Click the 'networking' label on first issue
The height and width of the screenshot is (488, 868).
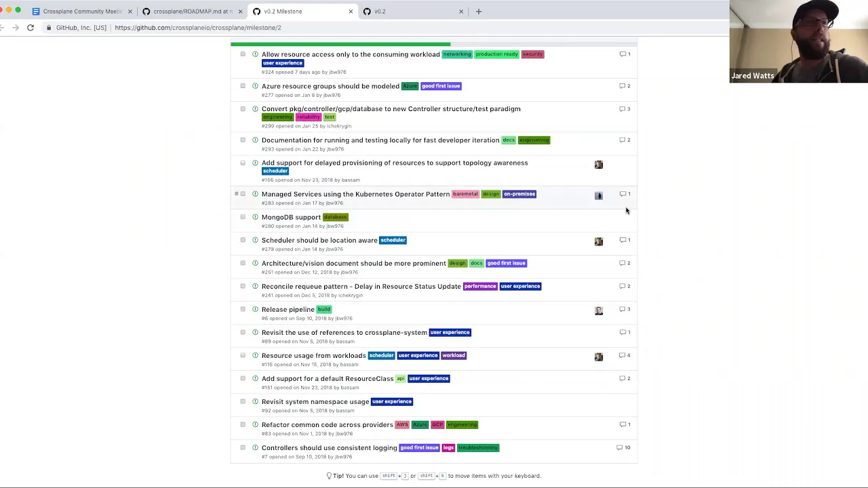click(457, 54)
